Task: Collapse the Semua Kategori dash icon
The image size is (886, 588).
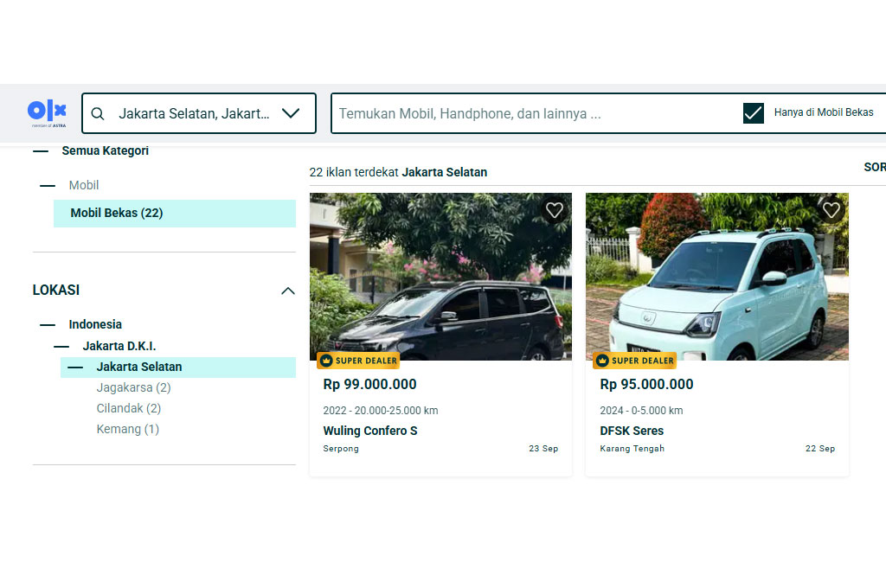Action: click(41, 150)
